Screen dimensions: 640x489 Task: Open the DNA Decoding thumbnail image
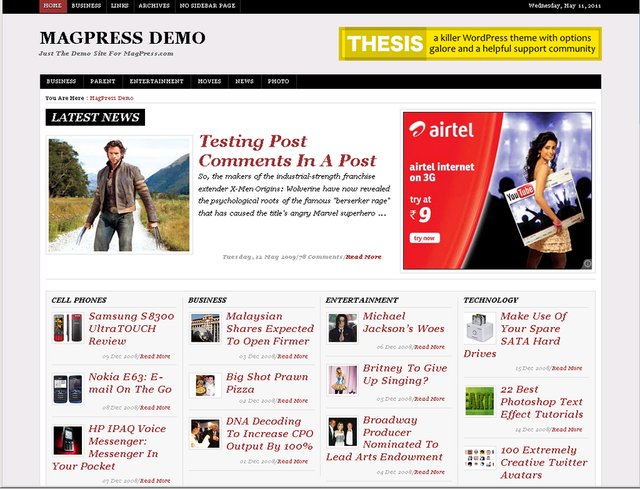205,433
